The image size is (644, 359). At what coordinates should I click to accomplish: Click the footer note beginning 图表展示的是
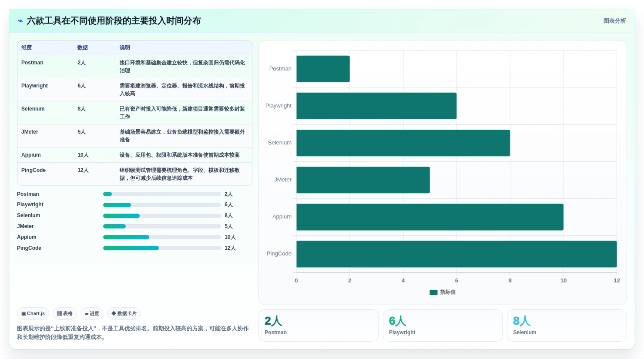(133, 333)
